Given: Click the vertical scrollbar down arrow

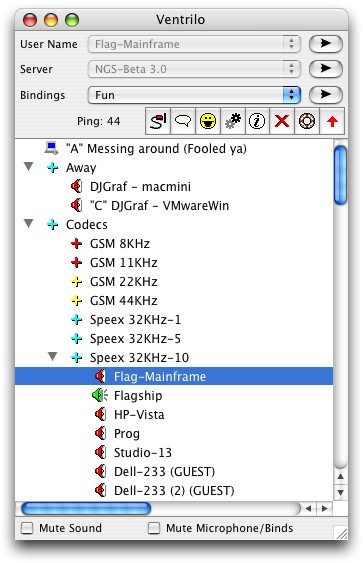Looking at the screenshot, I should 340,492.
